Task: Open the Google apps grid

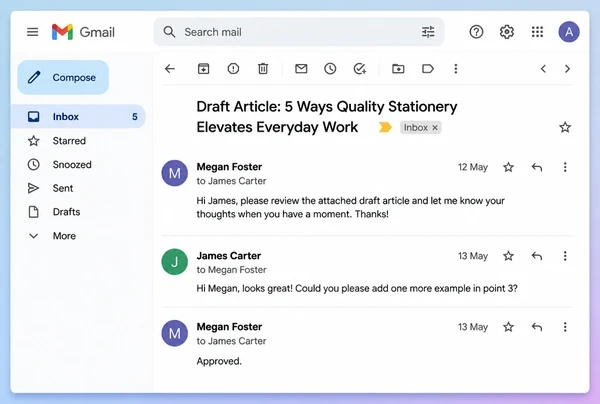Action: (538, 32)
